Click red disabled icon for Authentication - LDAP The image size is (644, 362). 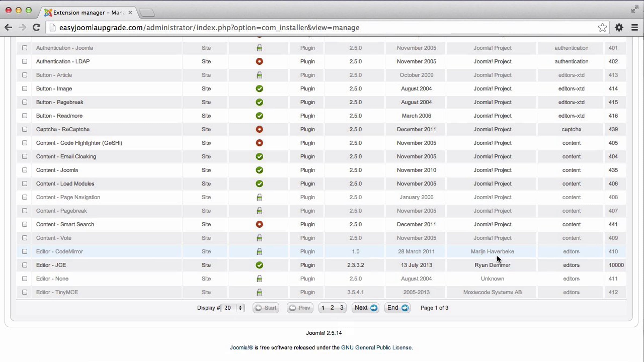259,61
